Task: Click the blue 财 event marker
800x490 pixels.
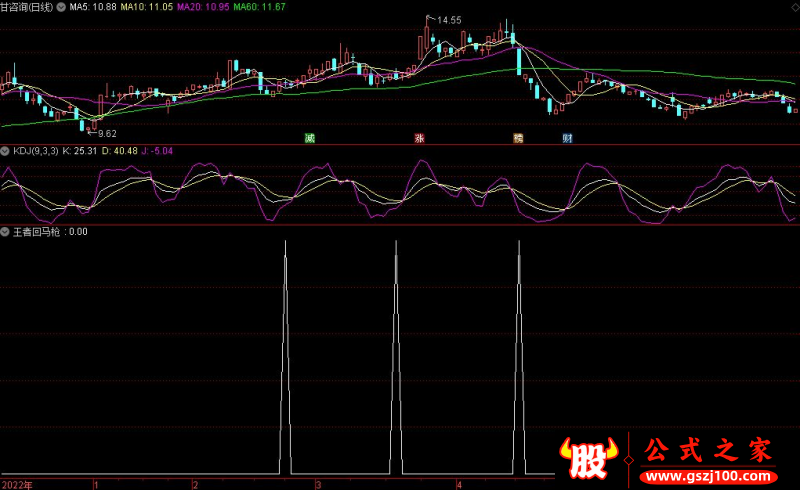Action: pos(567,139)
